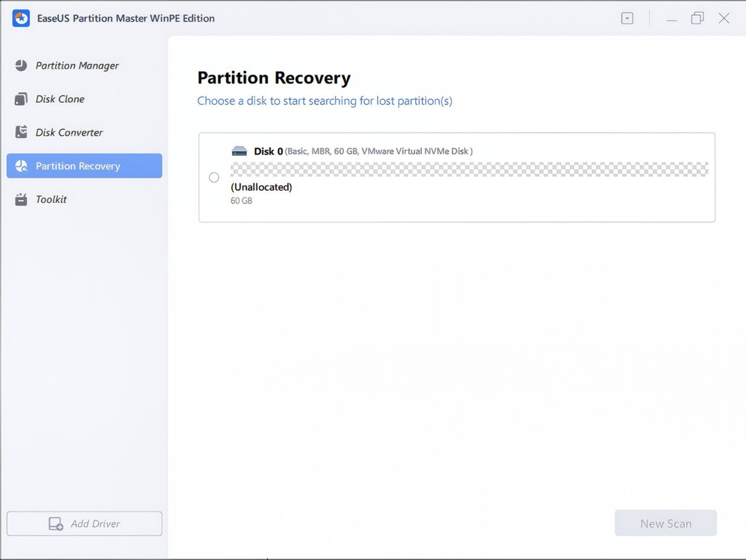746x560 pixels.
Task: Select the Partition Manager pie icon
Action: [22, 66]
